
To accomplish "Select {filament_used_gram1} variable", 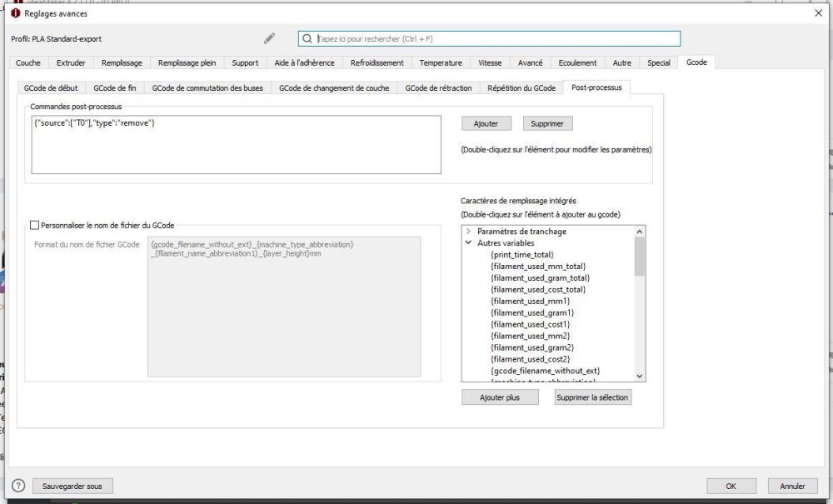I will (x=532, y=312).
